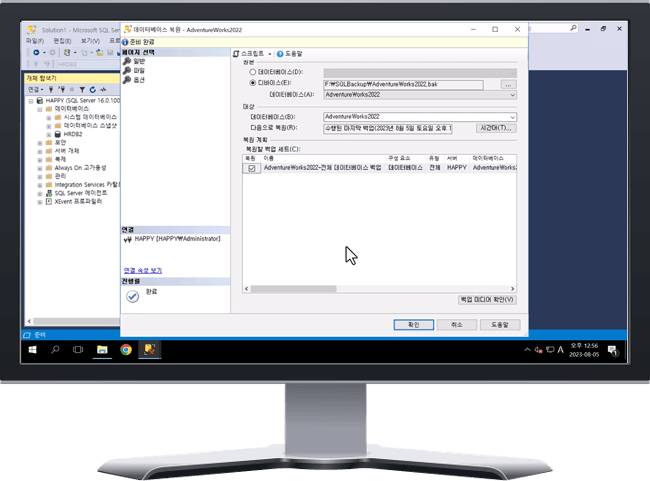Image resolution: width=650 pixels, height=481 pixels.
Task: Click the new query icon in SSMS toolbar
Action: (67, 53)
